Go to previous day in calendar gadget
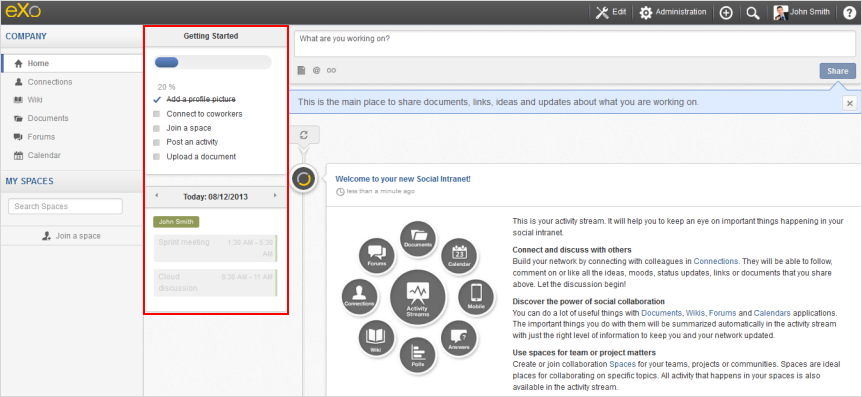The height and width of the screenshot is (397, 862). tap(156, 195)
